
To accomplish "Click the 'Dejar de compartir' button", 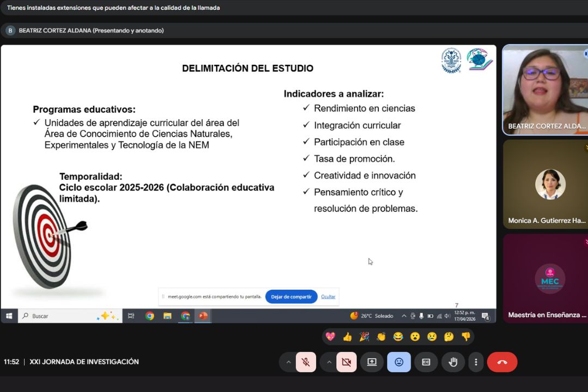I will [x=291, y=297].
